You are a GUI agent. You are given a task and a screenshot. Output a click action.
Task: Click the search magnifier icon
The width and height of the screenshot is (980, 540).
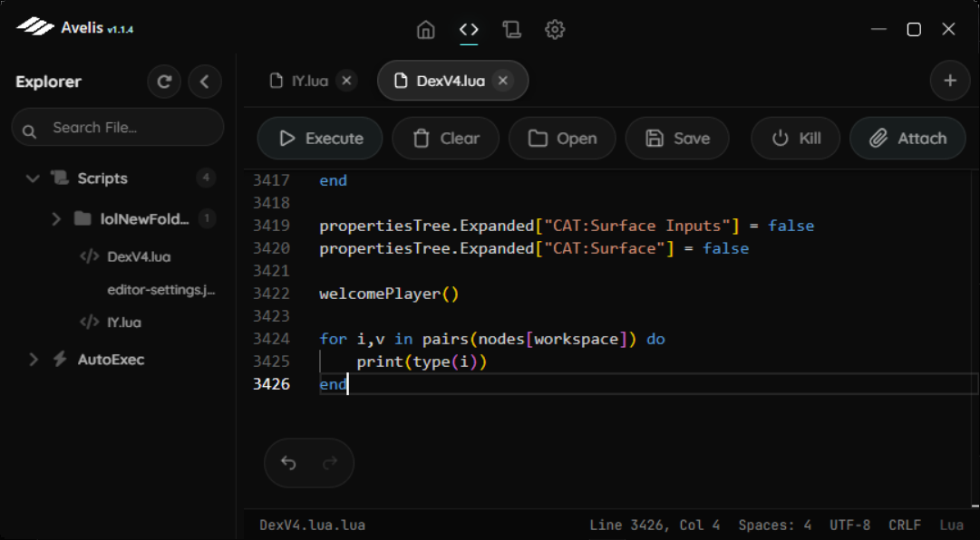coord(29,131)
